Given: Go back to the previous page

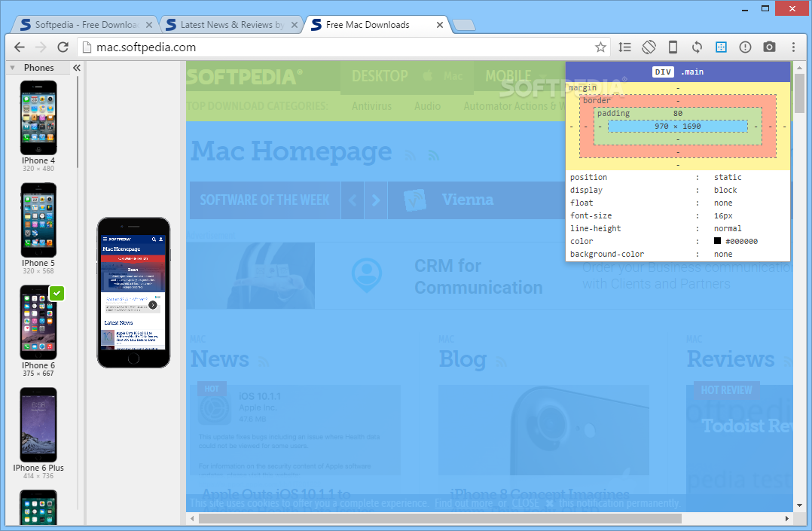Looking at the screenshot, I should [x=20, y=47].
